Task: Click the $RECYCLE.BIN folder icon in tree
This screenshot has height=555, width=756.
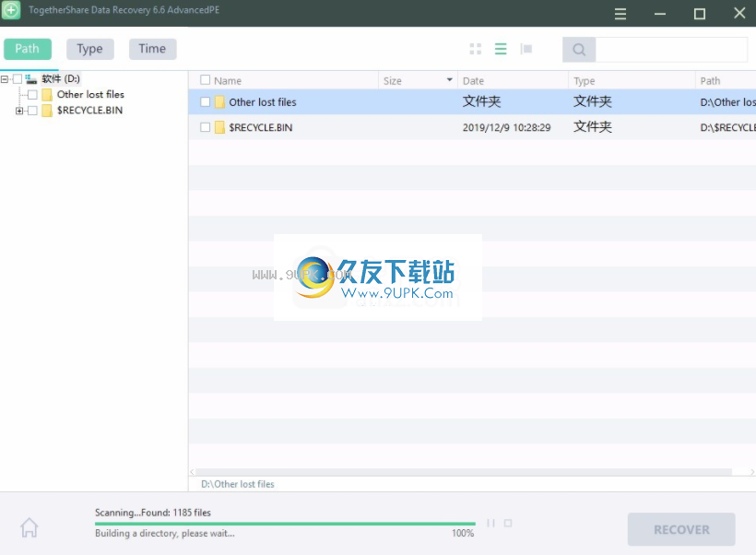Action: click(x=47, y=111)
